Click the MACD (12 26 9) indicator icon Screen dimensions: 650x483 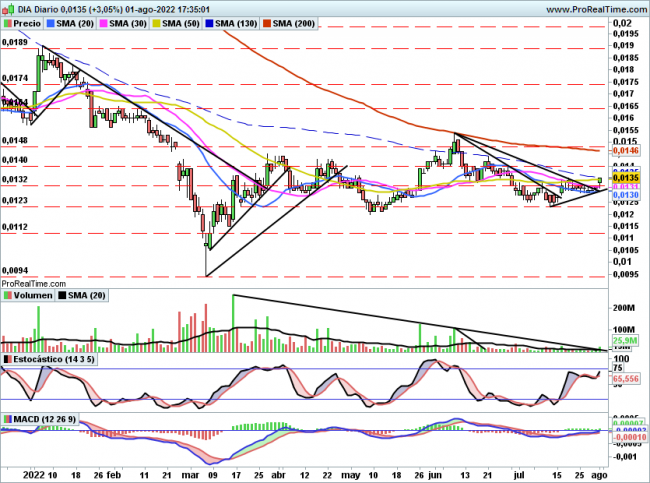[7, 417]
